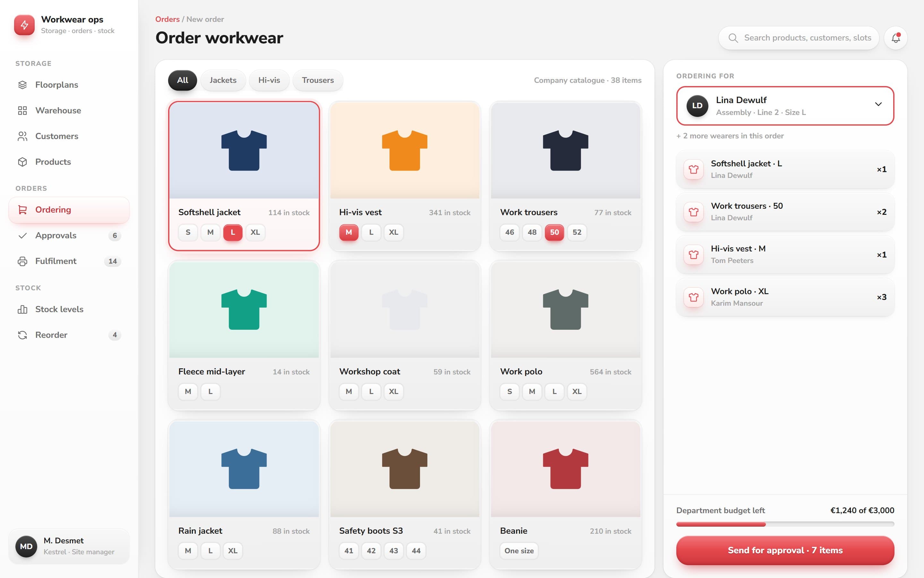Click shirt icon on Softshell jacket order line

[x=693, y=169]
